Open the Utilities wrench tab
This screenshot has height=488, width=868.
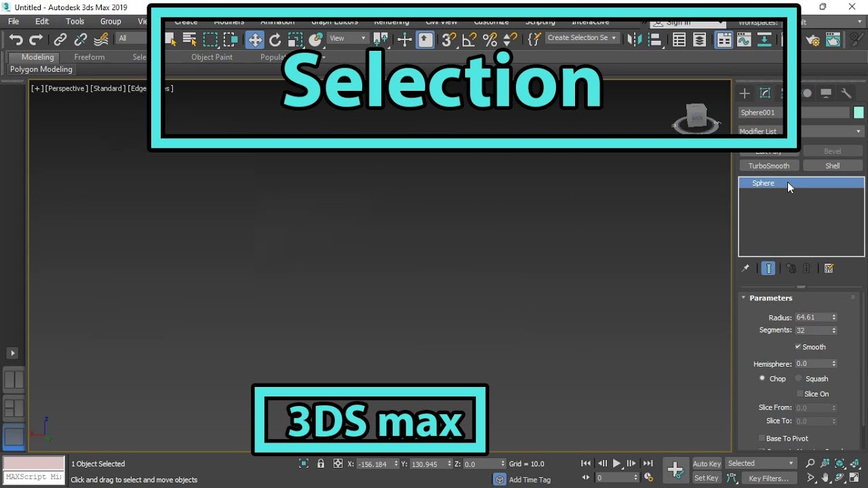point(846,94)
